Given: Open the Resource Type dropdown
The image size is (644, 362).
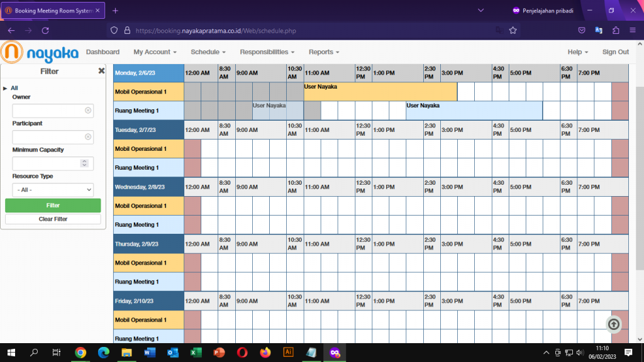Looking at the screenshot, I should [x=53, y=190].
